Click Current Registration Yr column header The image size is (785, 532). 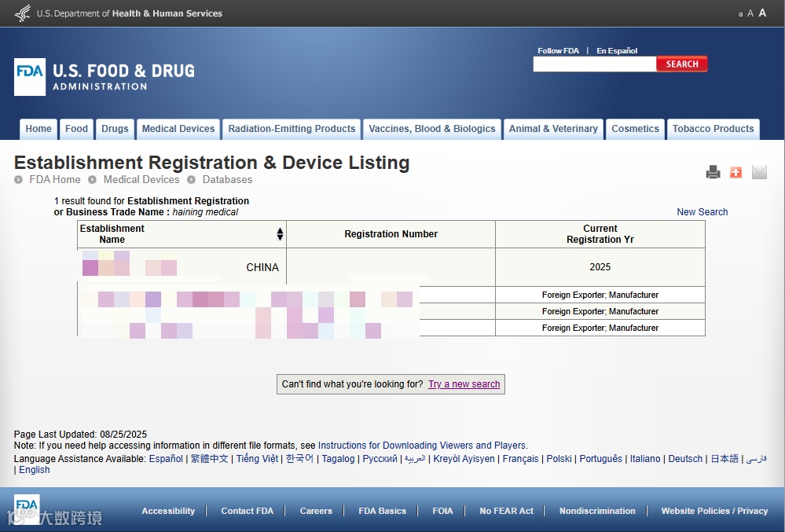pos(600,233)
